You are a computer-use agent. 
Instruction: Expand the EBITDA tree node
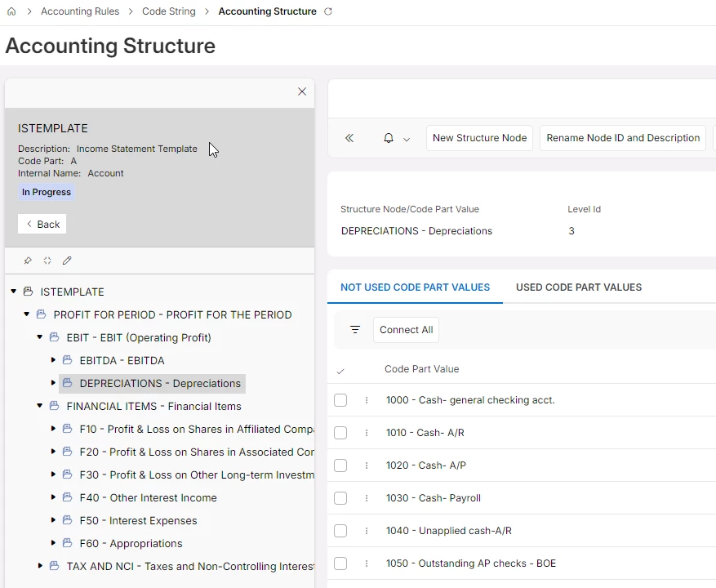click(x=54, y=360)
